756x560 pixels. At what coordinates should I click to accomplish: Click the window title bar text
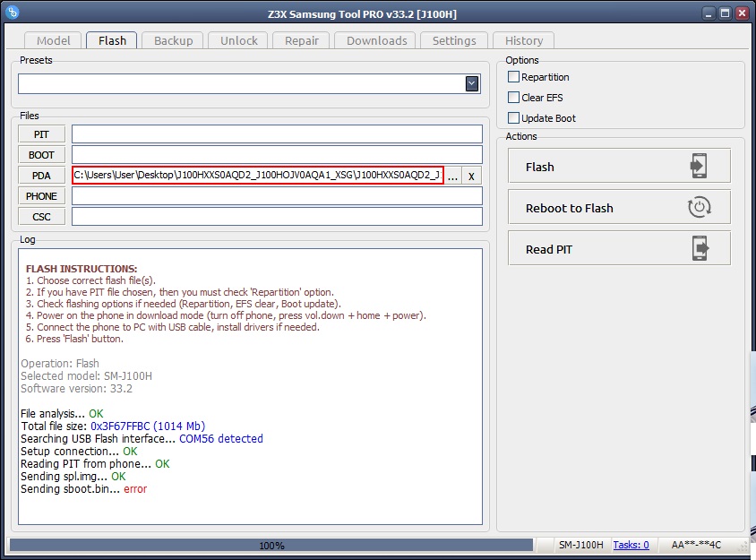tap(362, 14)
